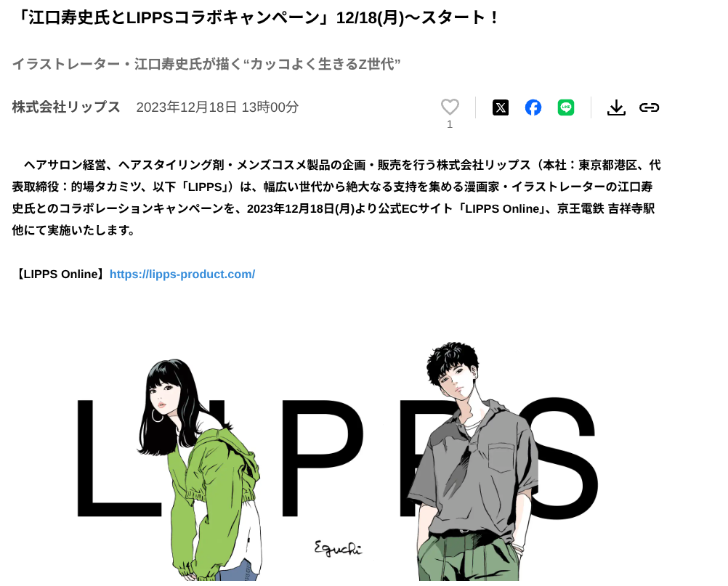728x586 pixels.
Task: Click the 【LIPPS Online】 label text
Action: [61, 274]
